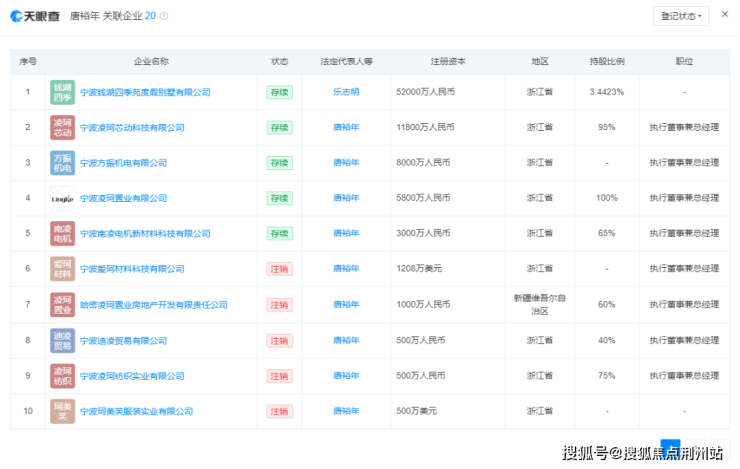Click the 凌珂纺织 company logo
Viewport: 740px width, 469px height.
[x=62, y=376]
